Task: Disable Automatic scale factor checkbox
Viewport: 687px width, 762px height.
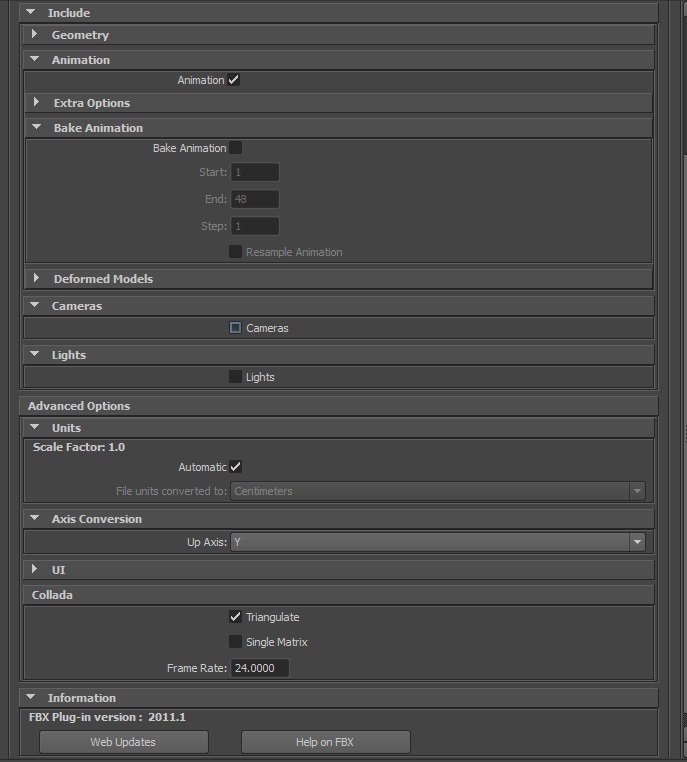Action: coord(235,467)
